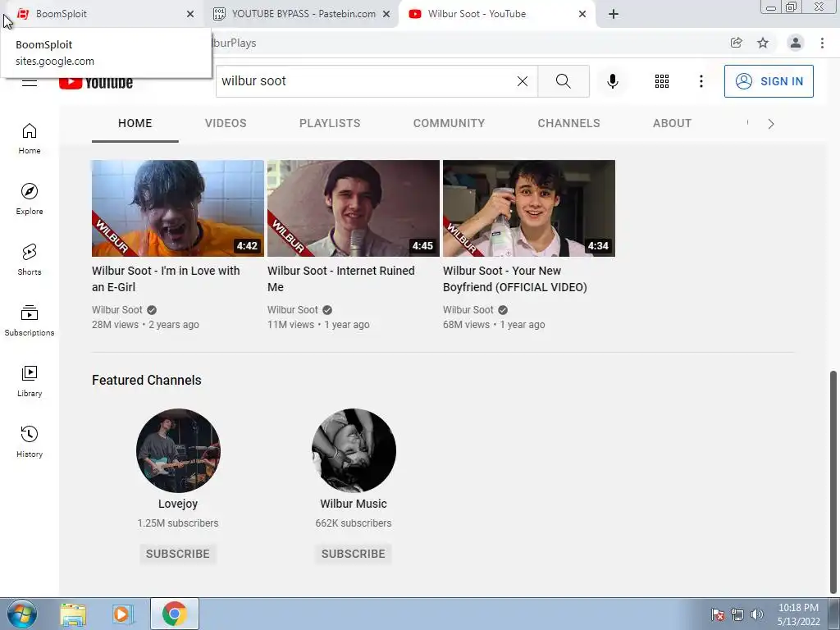Open title Your New Boyfriend (OFFICIAL VIDEO)

(515, 279)
